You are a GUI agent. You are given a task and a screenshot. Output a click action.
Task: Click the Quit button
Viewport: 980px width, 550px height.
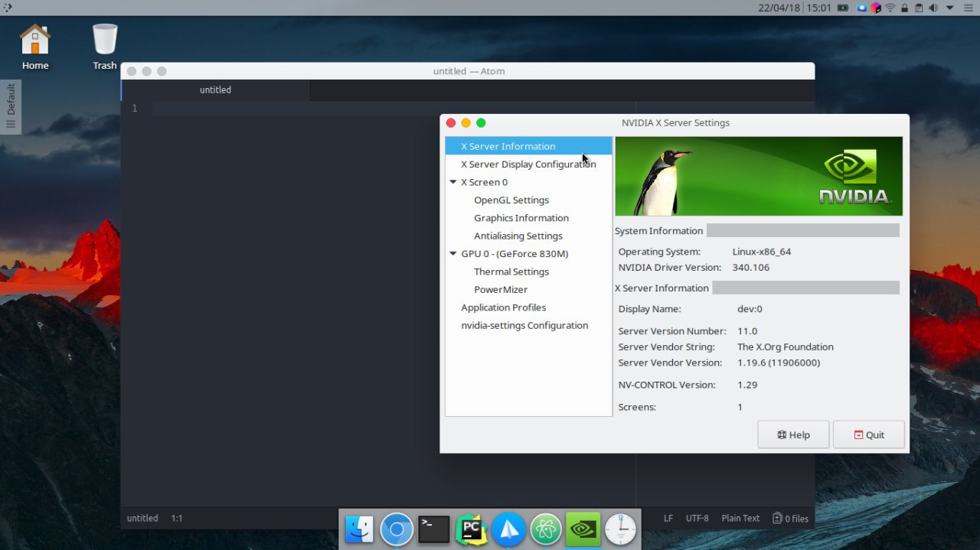869,434
